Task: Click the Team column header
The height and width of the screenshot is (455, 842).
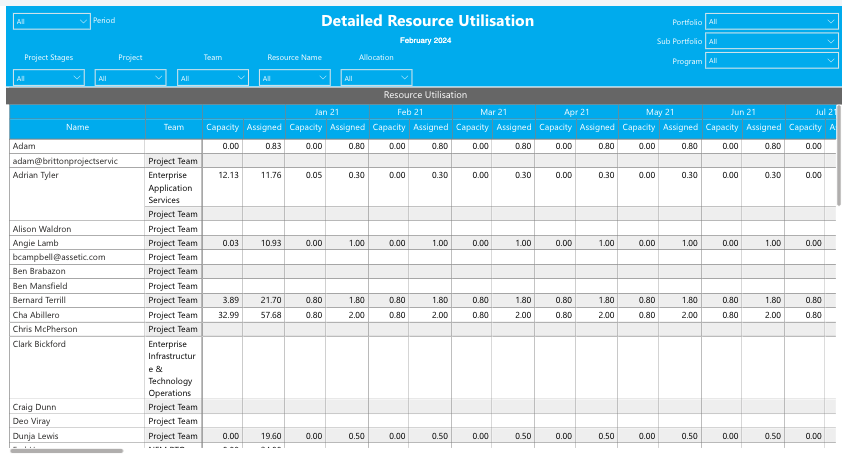Action: [x=173, y=127]
